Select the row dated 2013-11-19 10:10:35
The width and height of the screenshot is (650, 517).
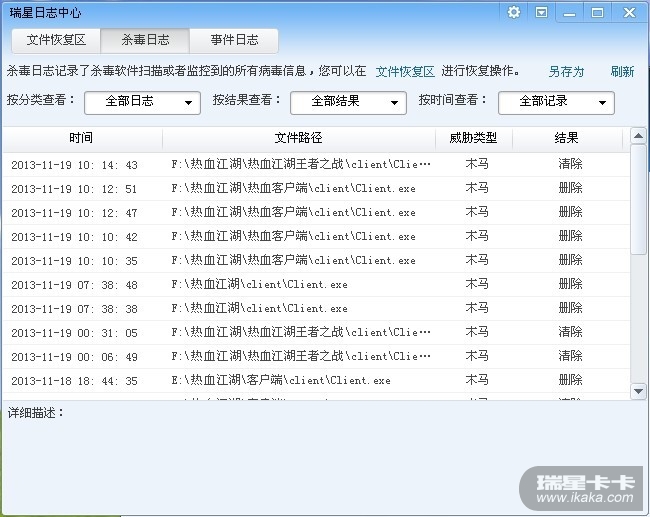316,261
